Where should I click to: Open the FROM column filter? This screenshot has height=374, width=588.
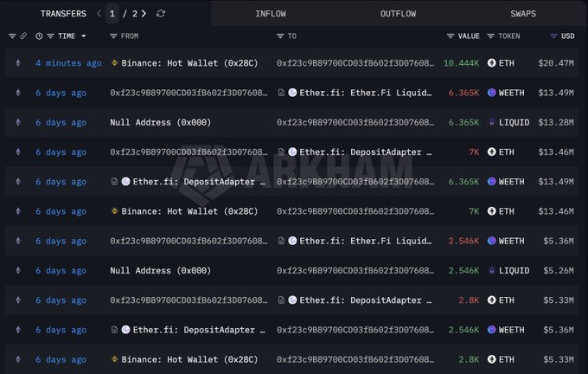(x=113, y=36)
